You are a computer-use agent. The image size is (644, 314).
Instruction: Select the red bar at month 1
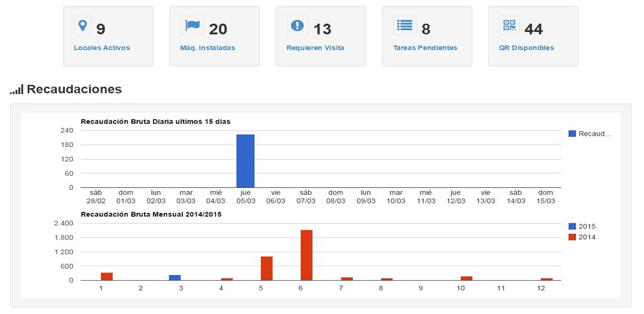107,276
